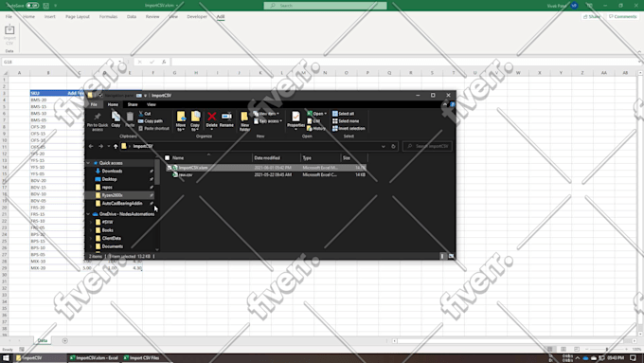Open the Share tab in File Explorer
The image size is (644, 363).
coord(133,104)
